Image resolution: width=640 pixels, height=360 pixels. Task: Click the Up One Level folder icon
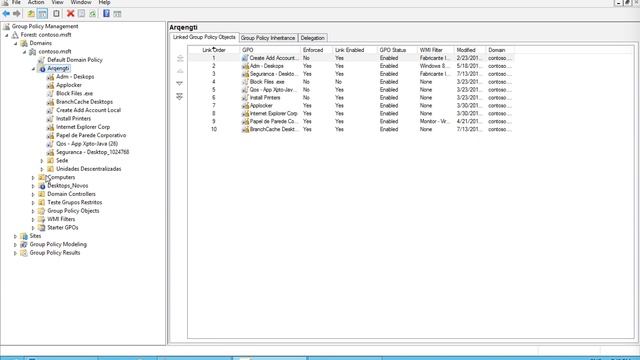tap(31, 13)
